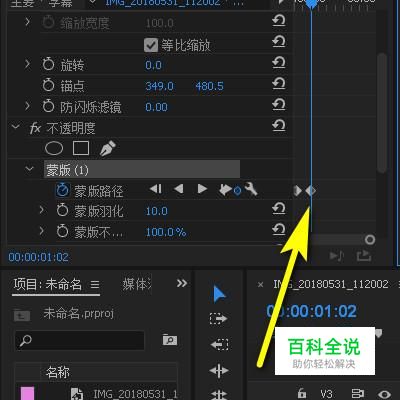Click mask opacity value 100.0%
This screenshot has width=400, height=400.
(166, 232)
